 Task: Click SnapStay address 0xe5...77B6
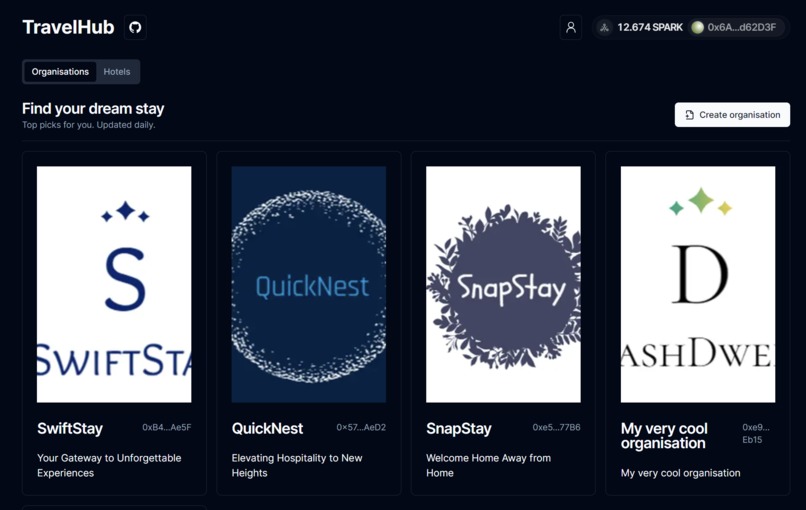(x=556, y=427)
